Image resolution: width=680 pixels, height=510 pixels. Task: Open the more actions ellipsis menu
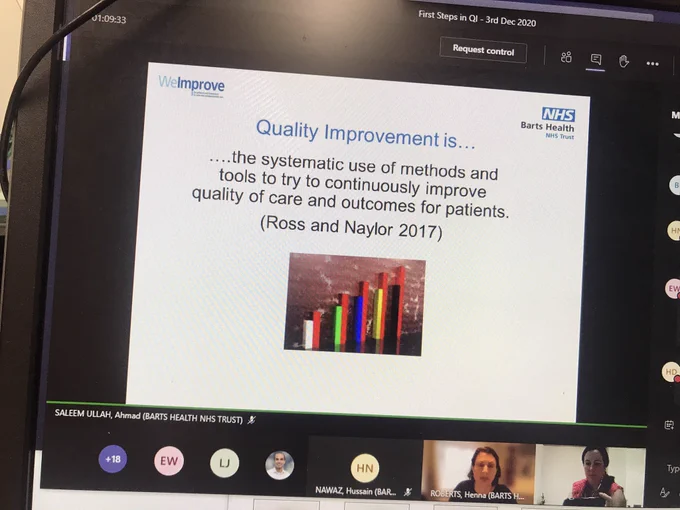[652, 64]
